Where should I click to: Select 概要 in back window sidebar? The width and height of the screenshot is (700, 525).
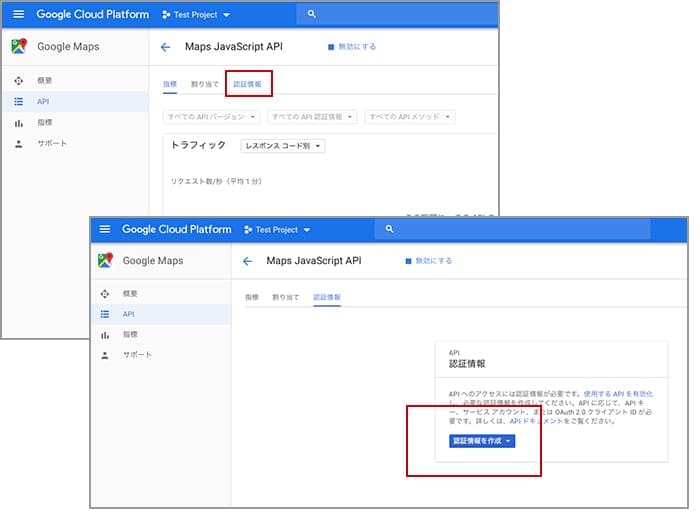click(75, 81)
